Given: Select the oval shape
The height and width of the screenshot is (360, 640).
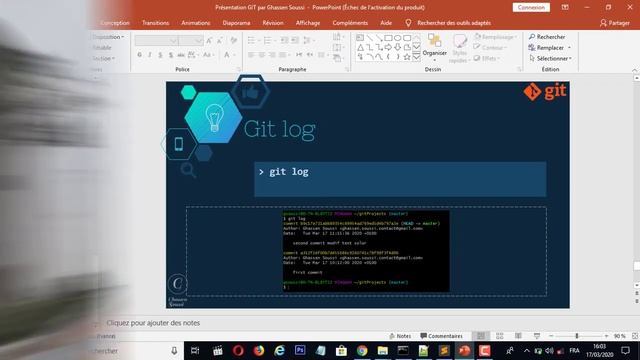Looking at the screenshot, I should click(398, 38).
